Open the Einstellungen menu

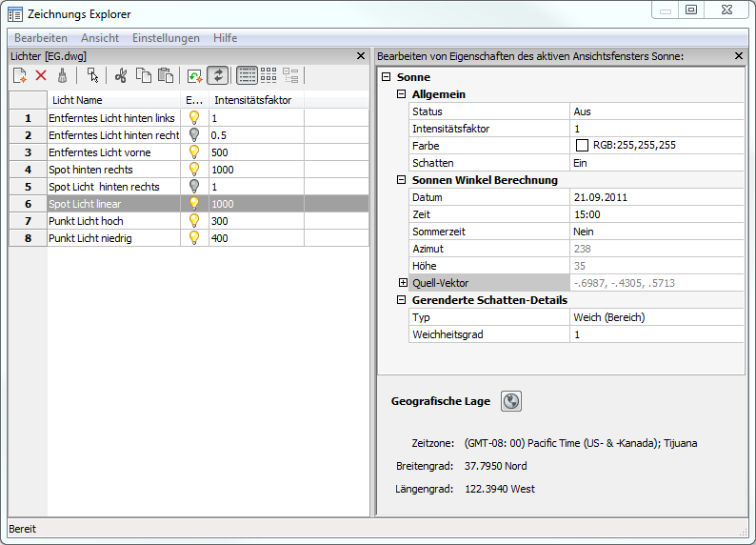point(166,38)
